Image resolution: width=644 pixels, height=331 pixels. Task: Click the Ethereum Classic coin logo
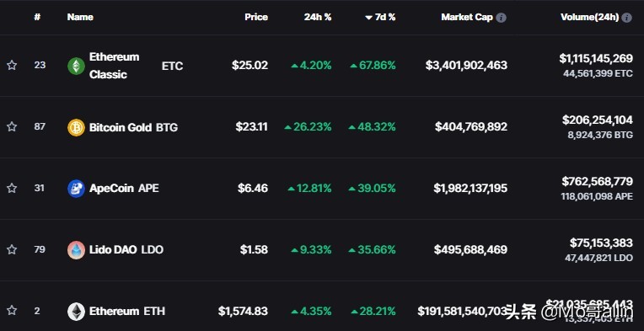coord(76,66)
